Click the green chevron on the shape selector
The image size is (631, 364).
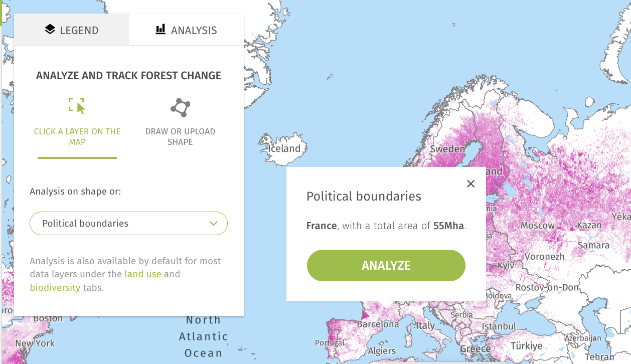click(x=213, y=223)
